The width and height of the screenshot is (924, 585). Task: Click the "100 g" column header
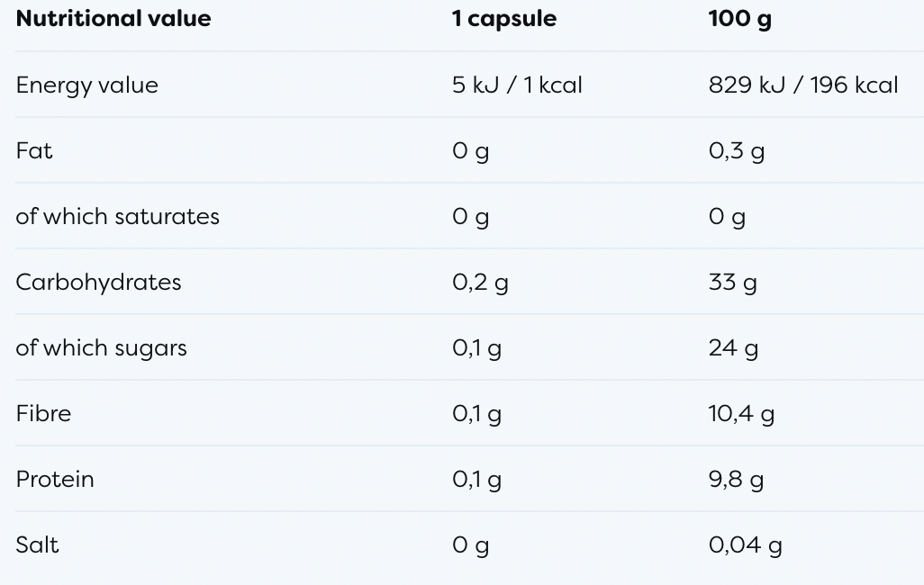click(x=739, y=19)
